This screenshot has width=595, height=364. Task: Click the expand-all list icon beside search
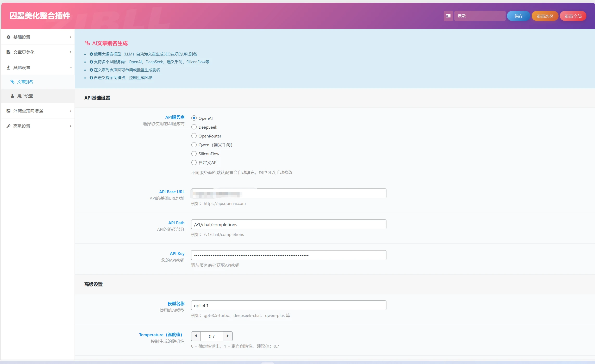point(448,16)
